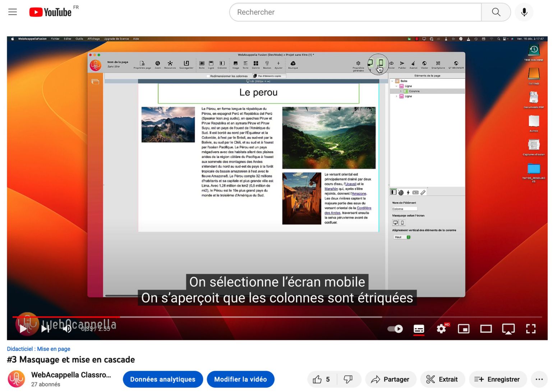This screenshot has width=557, height=392.
Task: Play the video with the play button
Action: [x=24, y=328]
